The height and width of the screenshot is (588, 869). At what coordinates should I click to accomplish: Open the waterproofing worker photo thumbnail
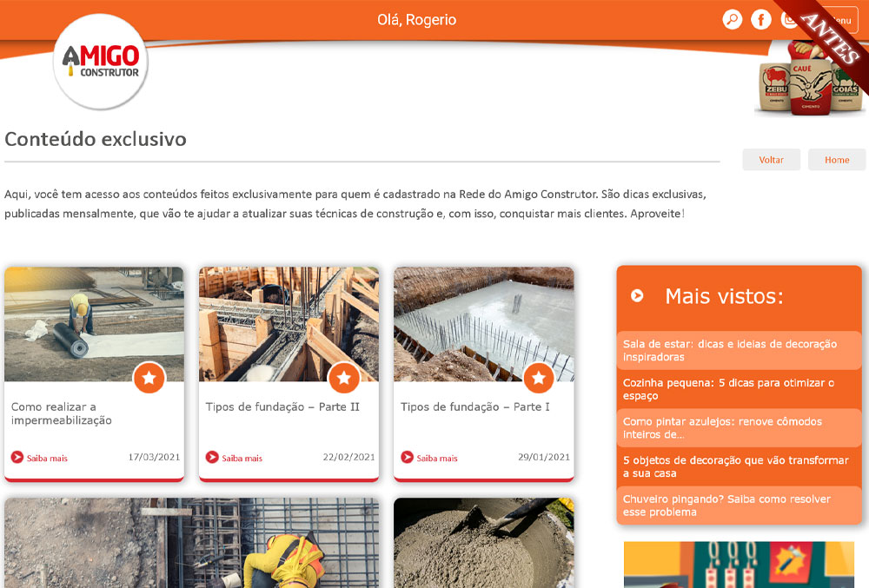pyautogui.click(x=94, y=325)
